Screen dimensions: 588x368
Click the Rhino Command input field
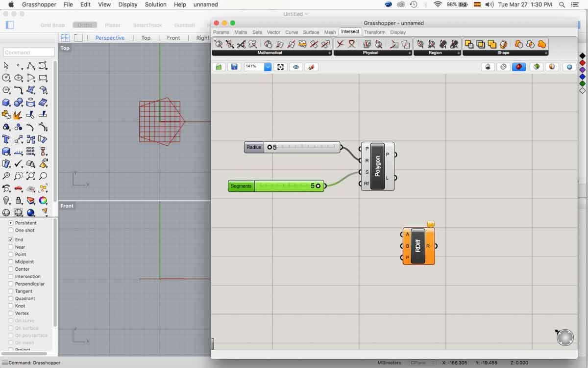click(x=29, y=53)
